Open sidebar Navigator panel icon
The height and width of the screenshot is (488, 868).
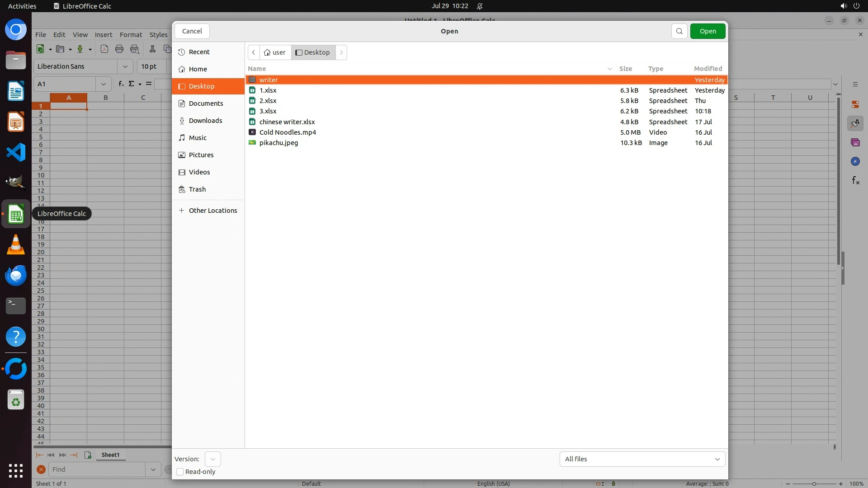pyautogui.click(x=855, y=162)
